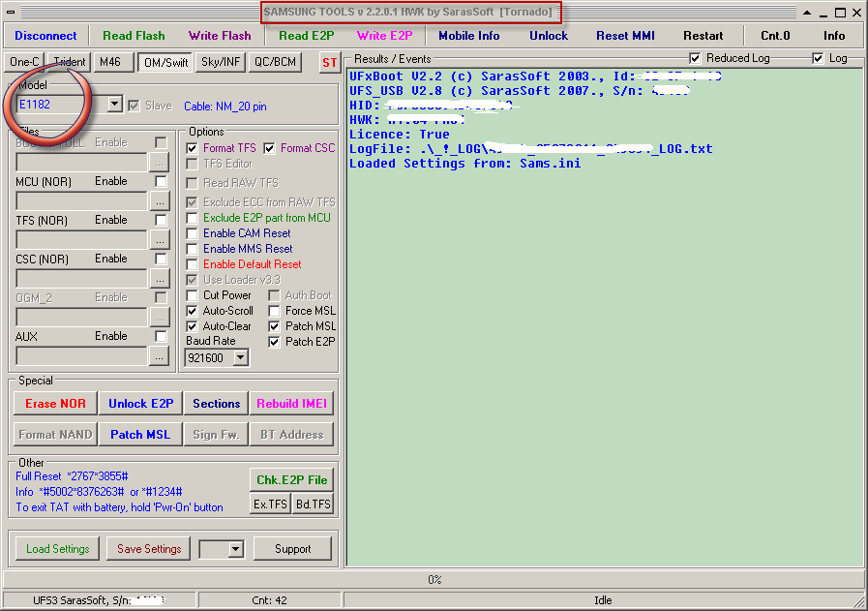Switch to the Trident tab
The image size is (868, 611).
(70, 62)
